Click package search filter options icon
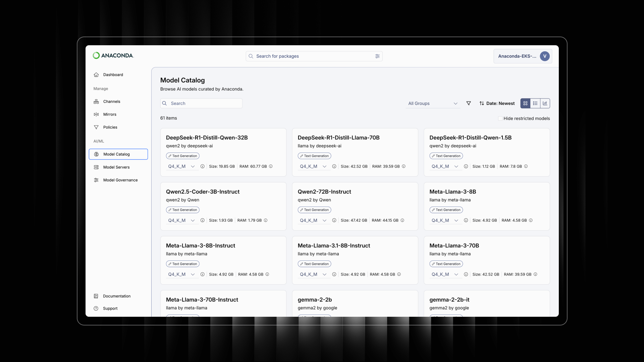Image resolution: width=644 pixels, height=362 pixels. click(x=377, y=56)
